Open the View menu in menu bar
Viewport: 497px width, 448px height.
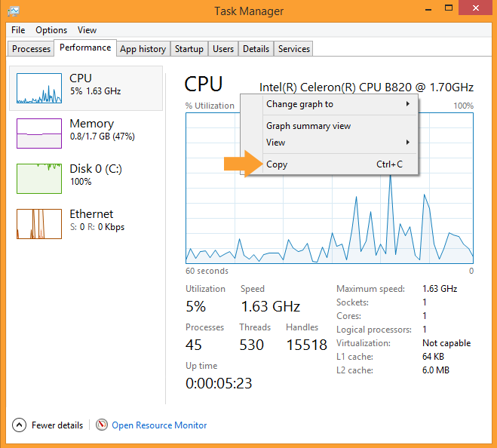point(87,30)
